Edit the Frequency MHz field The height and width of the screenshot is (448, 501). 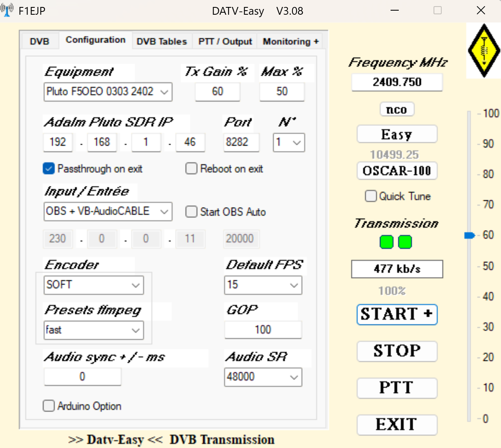(x=397, y=82)
